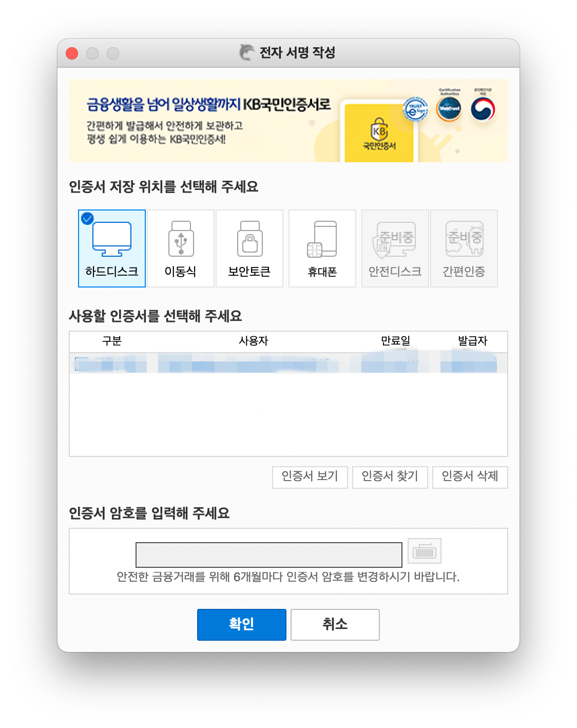Check the blue checkmark on 하드디스크
This screenshot has height=728, width=577.
coord(87,217)
